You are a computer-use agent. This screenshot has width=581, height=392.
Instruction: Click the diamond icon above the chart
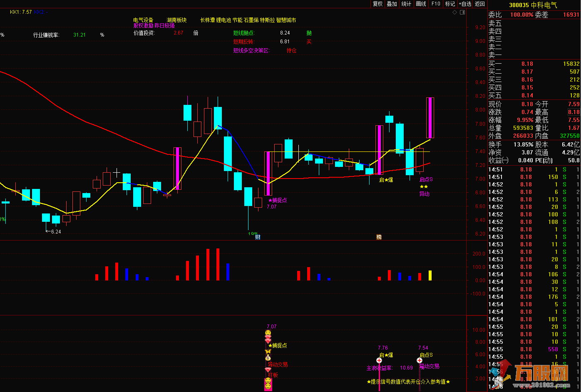(x=455, y=12)
